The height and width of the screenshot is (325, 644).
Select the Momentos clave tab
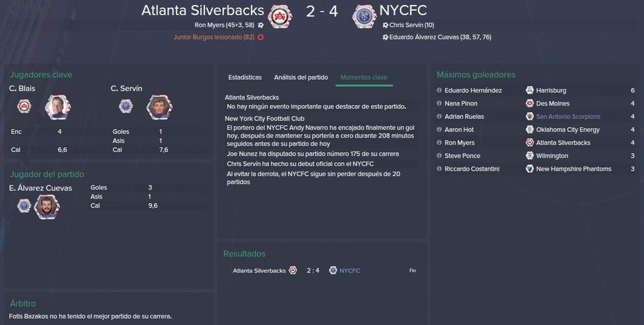[364, 77]
